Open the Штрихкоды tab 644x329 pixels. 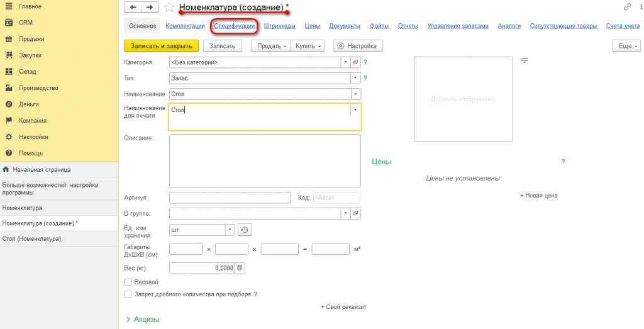pos(280,26)
